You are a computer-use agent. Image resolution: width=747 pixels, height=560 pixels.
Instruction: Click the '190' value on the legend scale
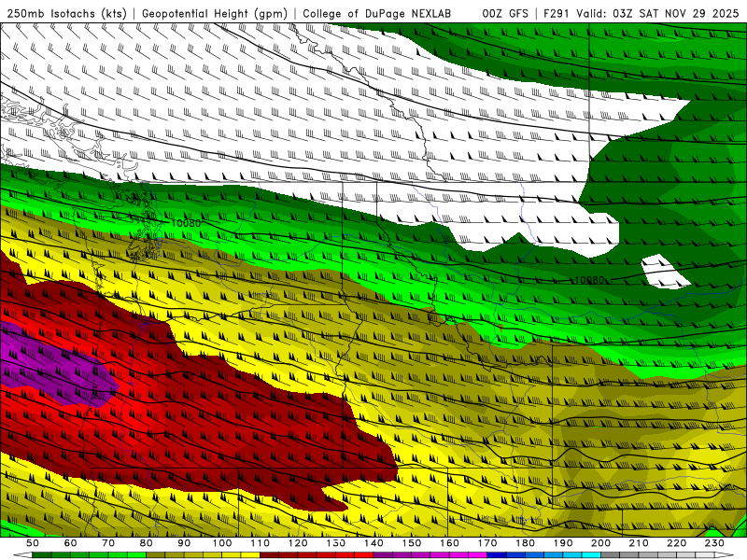coord(563,543)
